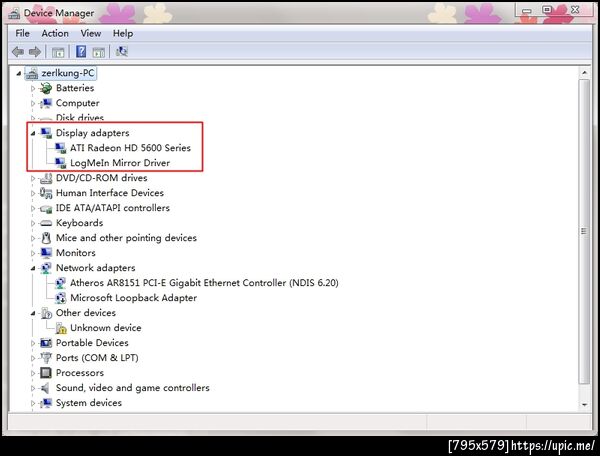Expand the Batteries node
Image resolution: width=600 pixels, height=456 pixels.
[33, 88]
